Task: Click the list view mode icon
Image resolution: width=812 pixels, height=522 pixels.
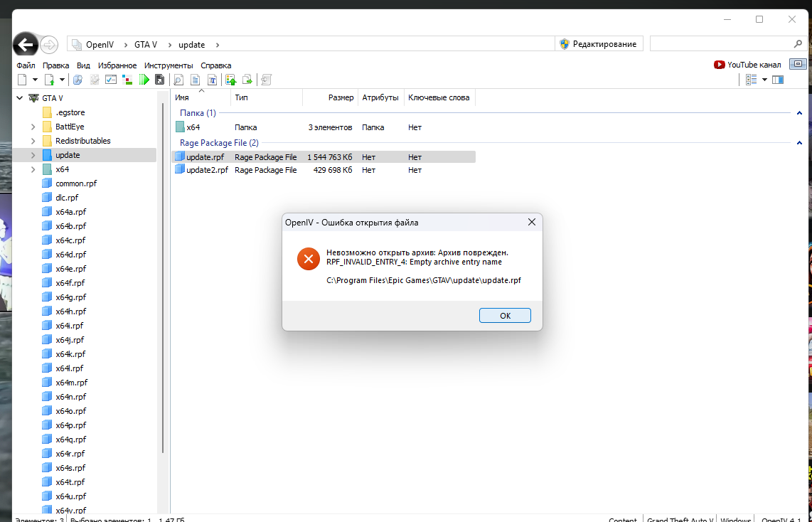Action: coord(752,80)
